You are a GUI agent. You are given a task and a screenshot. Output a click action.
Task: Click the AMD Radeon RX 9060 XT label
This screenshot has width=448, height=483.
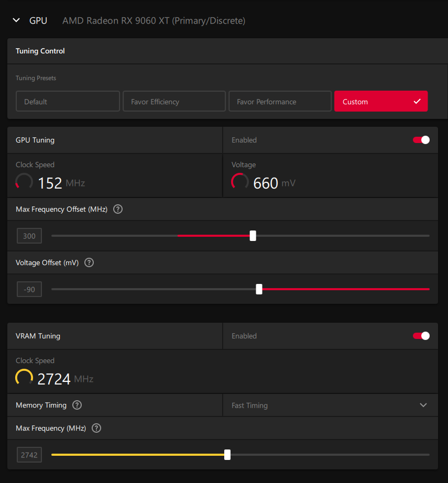tap(154, 20)
